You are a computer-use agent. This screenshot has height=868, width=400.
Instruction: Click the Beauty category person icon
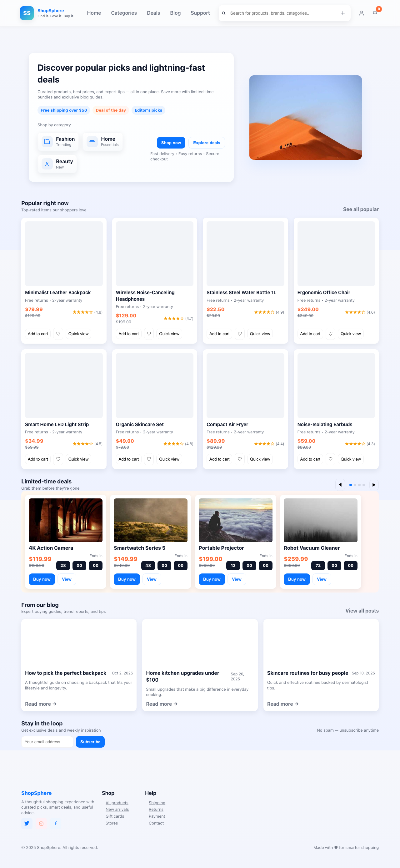47,164
